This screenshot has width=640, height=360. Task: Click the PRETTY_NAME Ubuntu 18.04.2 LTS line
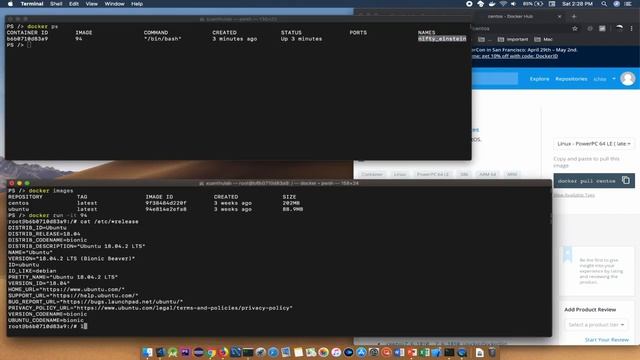pos(63,277)
